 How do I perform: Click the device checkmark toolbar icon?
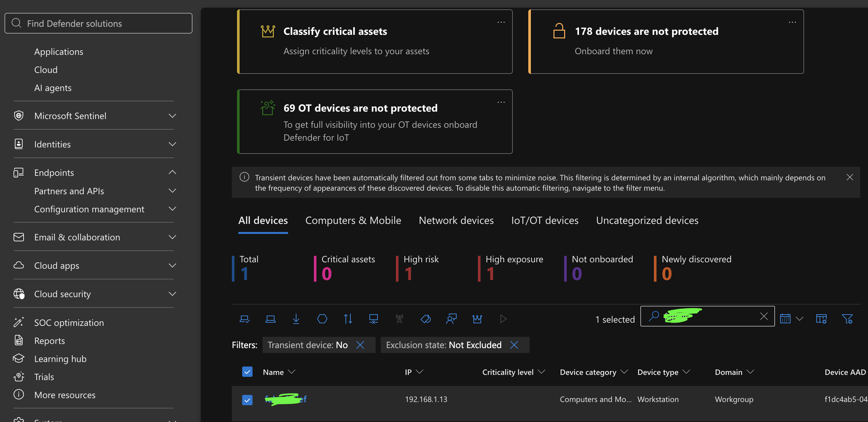click(x=245, y=319)
